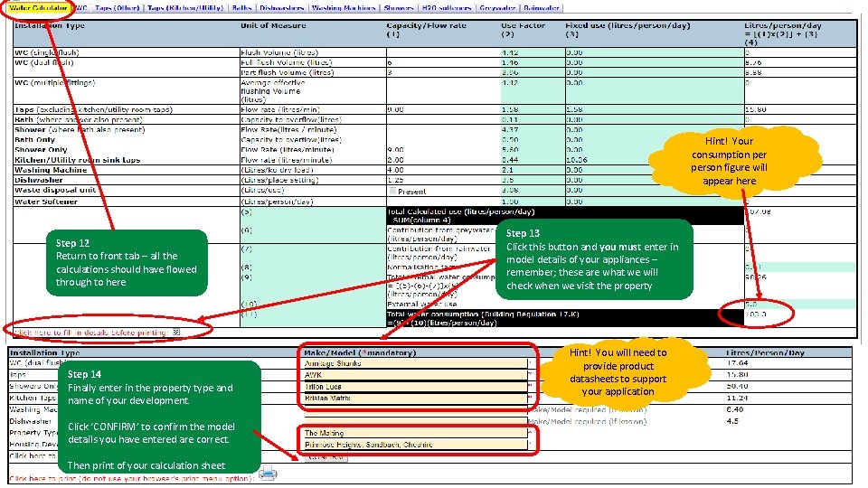This screenshot has width=868, height=488.
Task: Click the 'Unit of Measure' column header
Action: tap(273, 25)
